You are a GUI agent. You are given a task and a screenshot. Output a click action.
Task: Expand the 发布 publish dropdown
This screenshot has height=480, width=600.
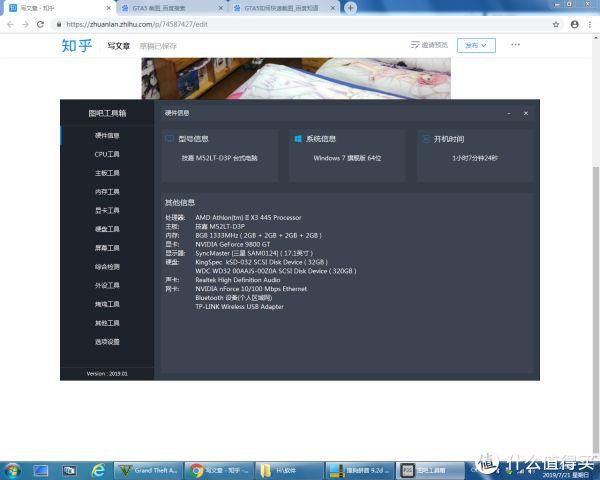click(476, 46)
